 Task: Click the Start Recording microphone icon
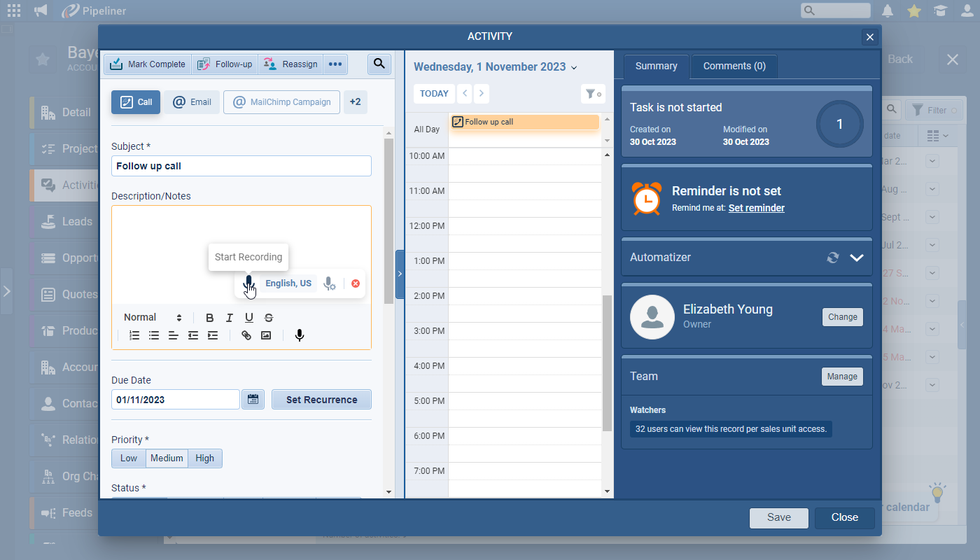pos(248,283)
